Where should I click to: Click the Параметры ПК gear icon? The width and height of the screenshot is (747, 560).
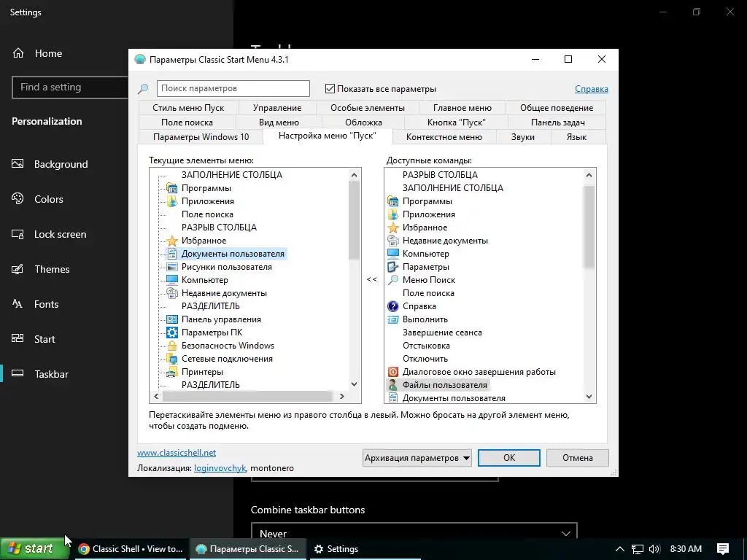tap(172, 332)
